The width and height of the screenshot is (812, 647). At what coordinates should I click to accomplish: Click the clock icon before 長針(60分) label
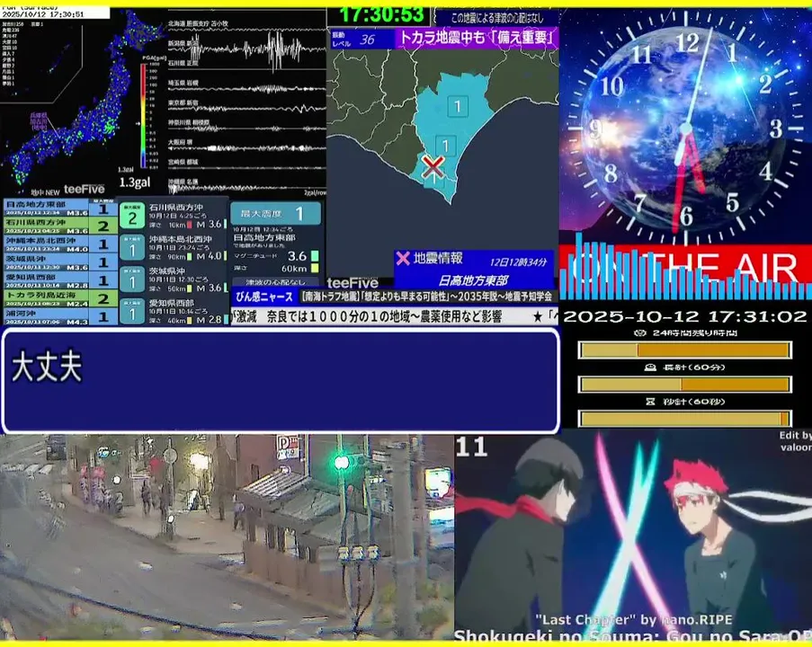[650, 368]
